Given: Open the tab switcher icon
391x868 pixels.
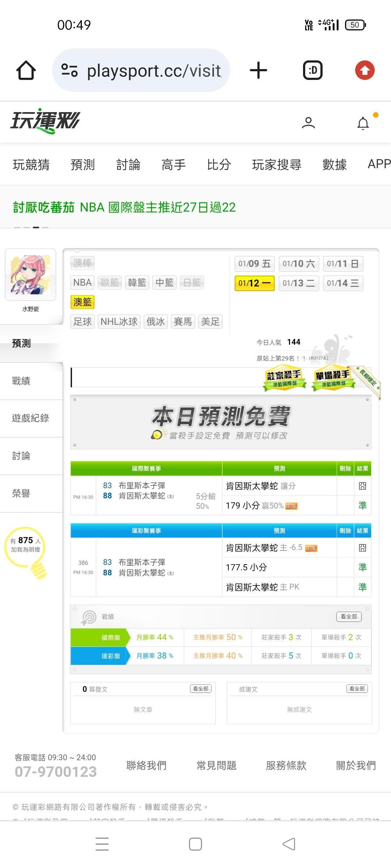Looking at the screenshot, I should coord(312,70).
